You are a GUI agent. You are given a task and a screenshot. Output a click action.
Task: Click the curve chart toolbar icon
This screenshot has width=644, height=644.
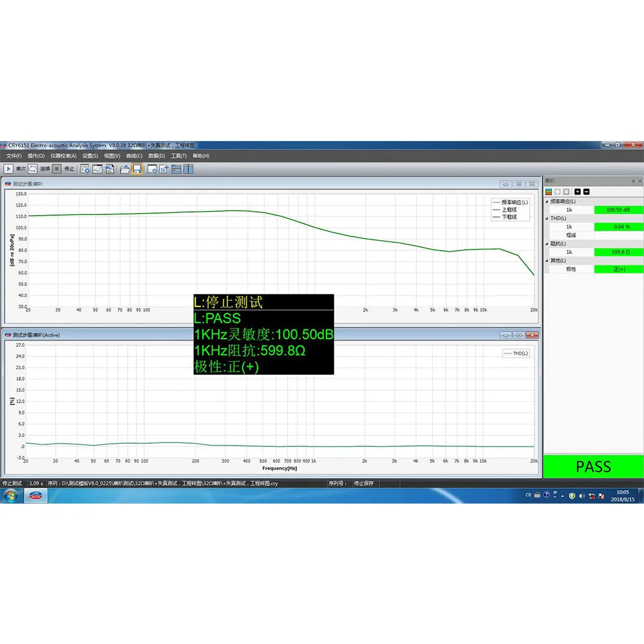tap(97, 169)
